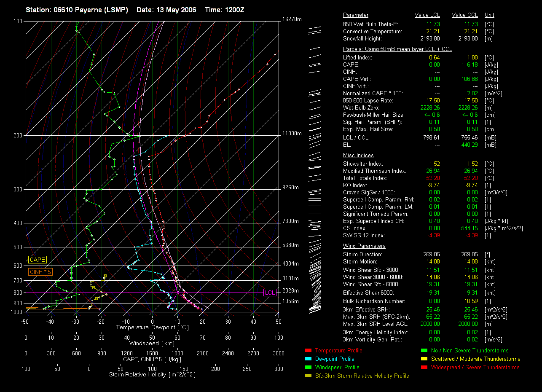This screenshot has height=392, width=542.
Task: Click the Wind Parameters section heading
Action: pyautogui.click(x=364, y=246)
